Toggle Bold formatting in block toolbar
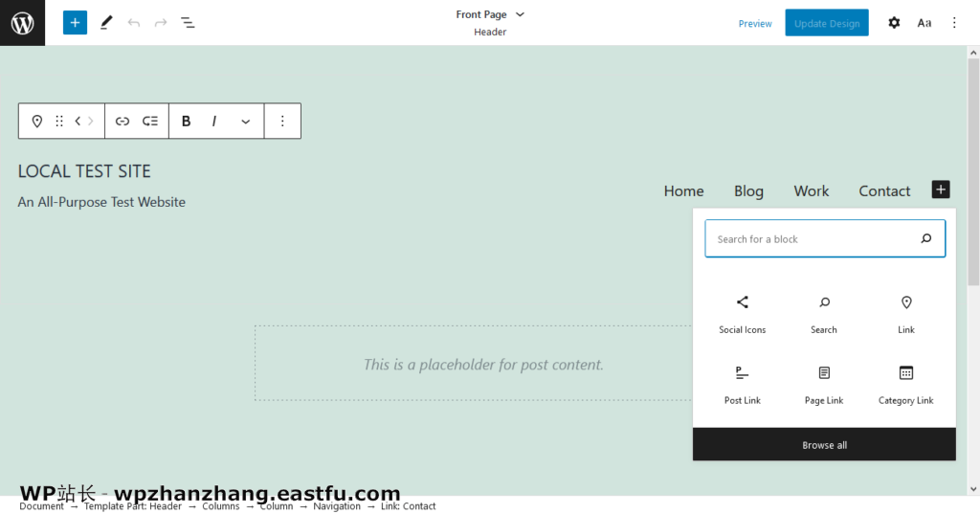980x514 pixels. (x=187, y=122)
